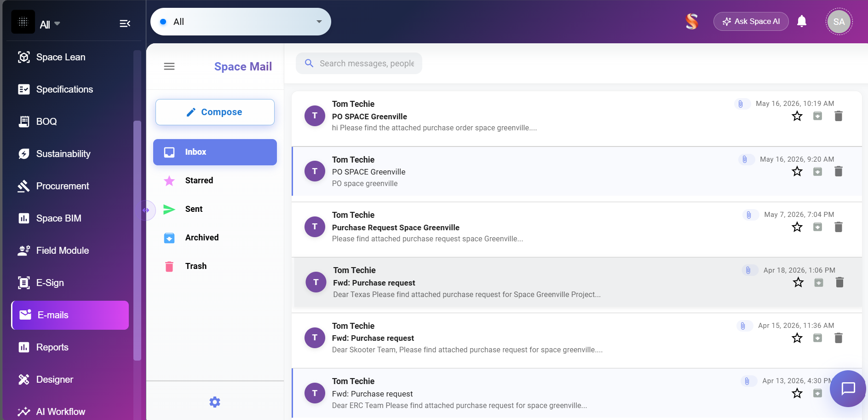Open the app grid launcher icon
868x420 pixels.
[23, 22]
